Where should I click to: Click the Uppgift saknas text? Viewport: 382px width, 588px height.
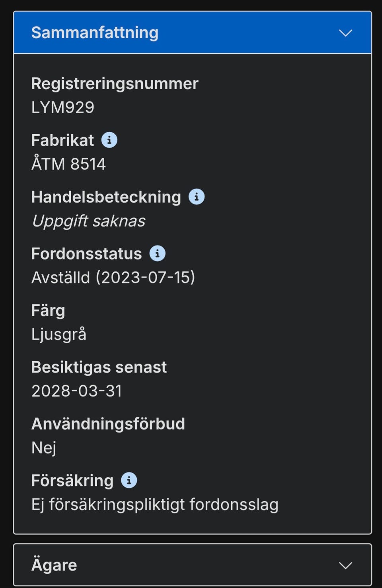pyautogui.click(x=89, y=221)
